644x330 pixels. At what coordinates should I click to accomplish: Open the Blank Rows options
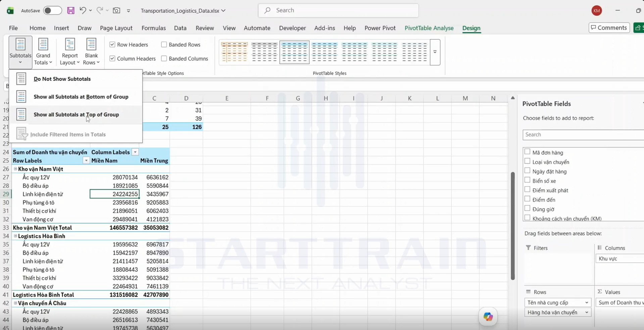tap(91, 52)
